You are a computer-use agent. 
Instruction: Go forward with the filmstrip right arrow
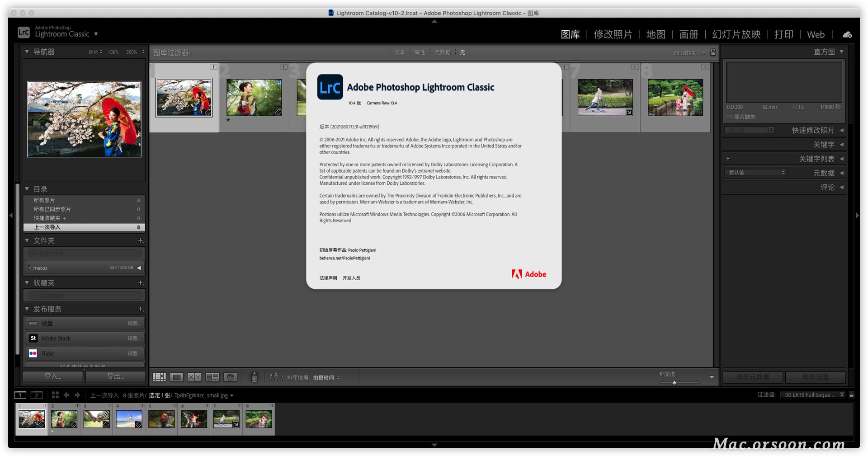(x=77, y=395)
